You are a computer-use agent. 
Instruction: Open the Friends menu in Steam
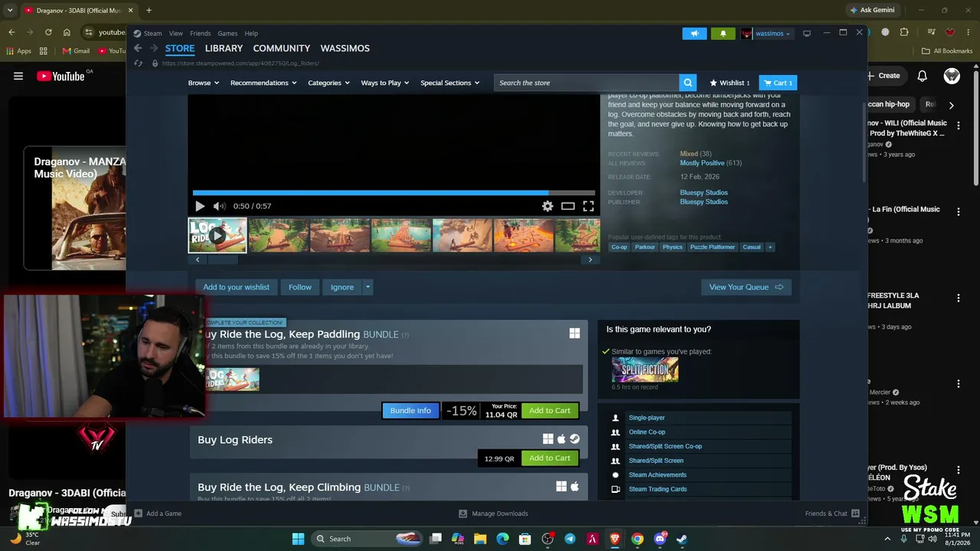200,33
